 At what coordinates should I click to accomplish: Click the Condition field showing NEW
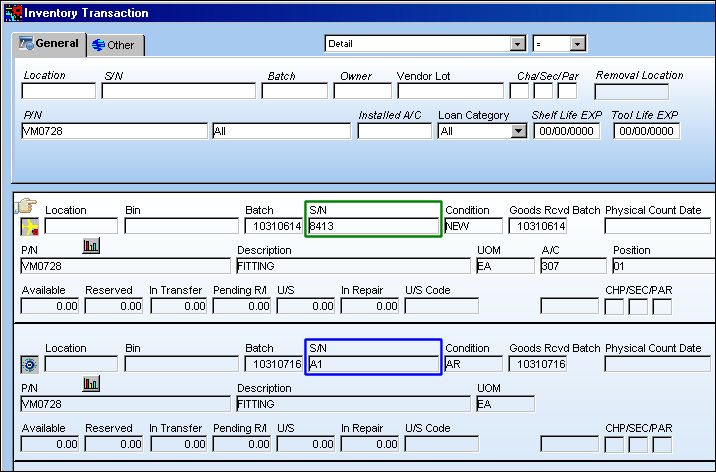(474, 226)
